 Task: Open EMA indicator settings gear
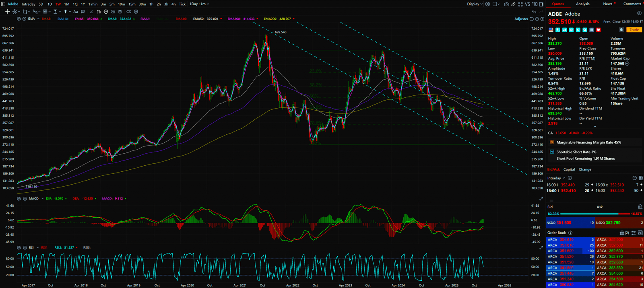pyautogui.click(x=19, y=19)
